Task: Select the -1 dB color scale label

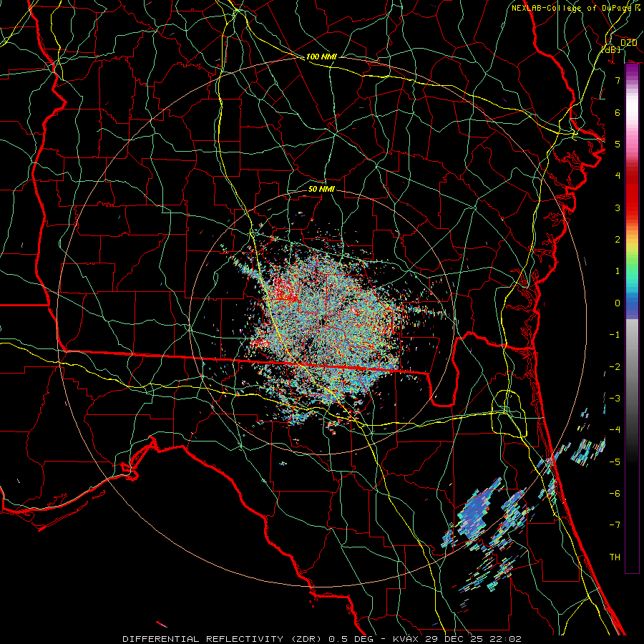Action: 615,335
